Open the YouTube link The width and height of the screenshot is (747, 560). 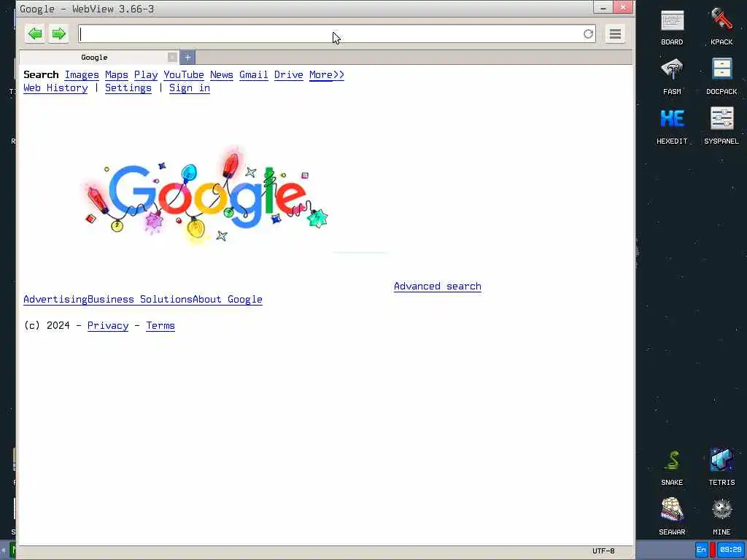(x=184, y=75)
